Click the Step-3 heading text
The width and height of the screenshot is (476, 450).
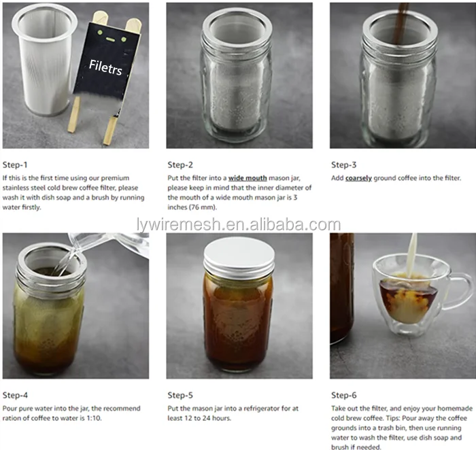(x=343, y=165)
